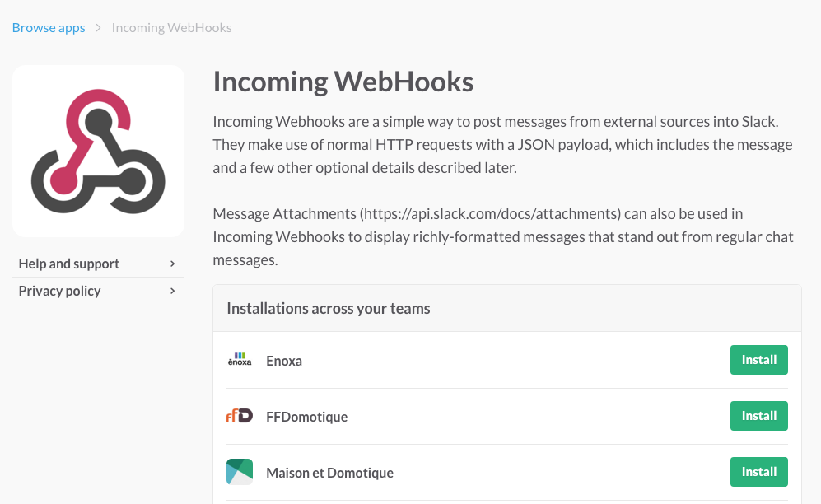Open the Help and support link

[x=99, y=264]
